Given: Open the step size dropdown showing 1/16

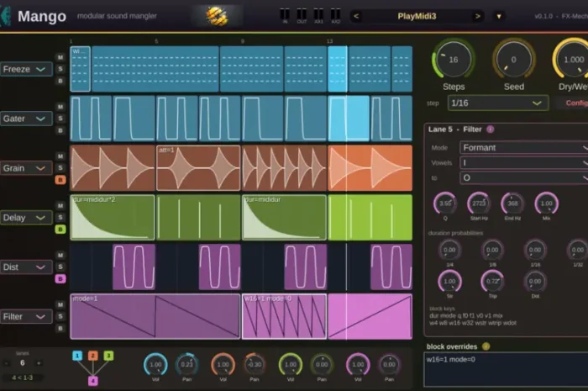Looking at the screenshot, I should [498, 103].
